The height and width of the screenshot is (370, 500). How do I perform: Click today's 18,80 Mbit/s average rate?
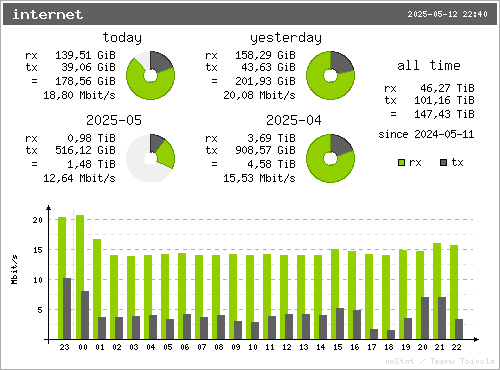(79, 95)
